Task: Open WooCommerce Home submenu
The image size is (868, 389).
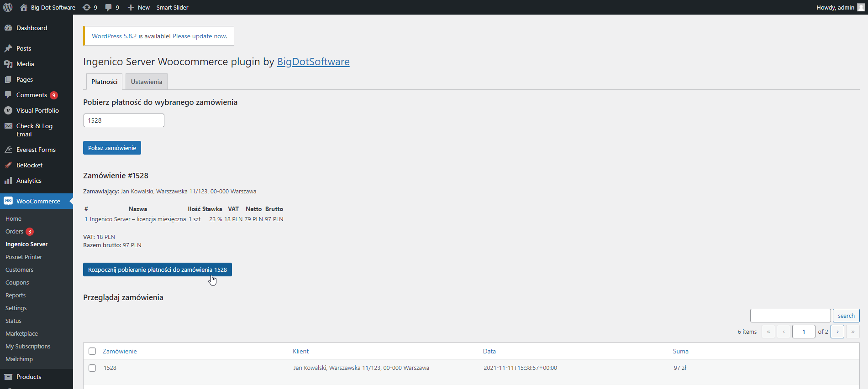Action: (13, 219)
